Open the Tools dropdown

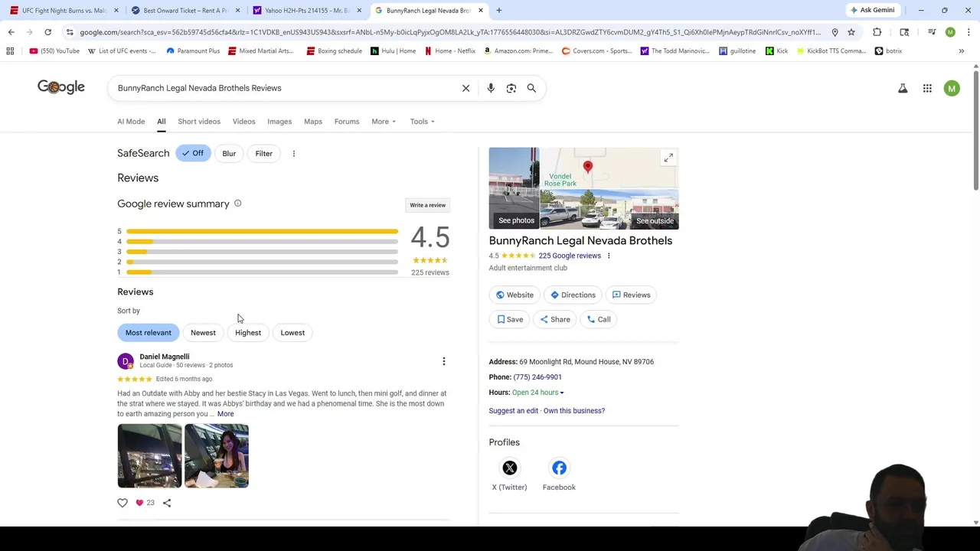click(422, 122)
